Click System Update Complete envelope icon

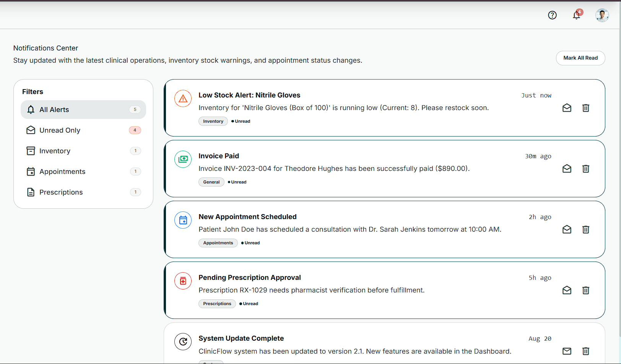point(567,351)
